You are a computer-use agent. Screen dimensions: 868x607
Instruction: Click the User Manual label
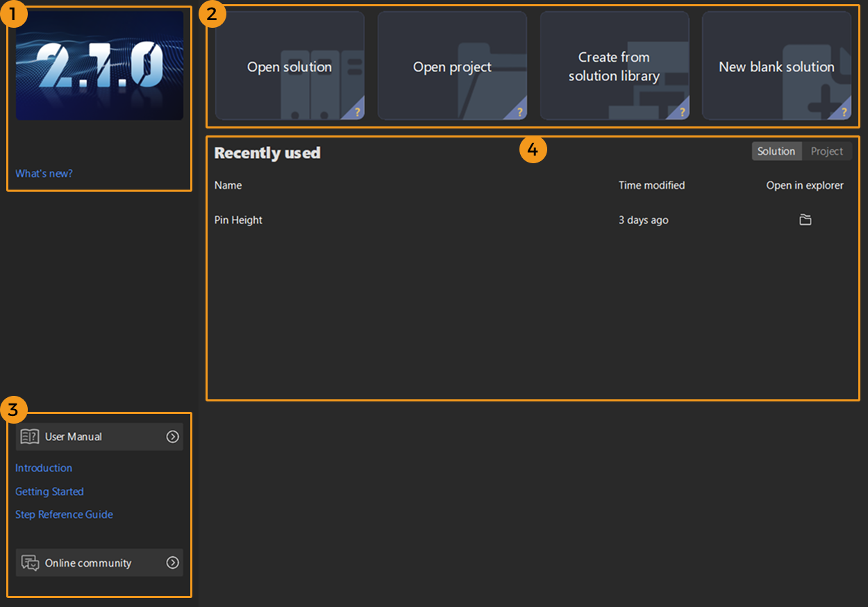tap(74, 437)
